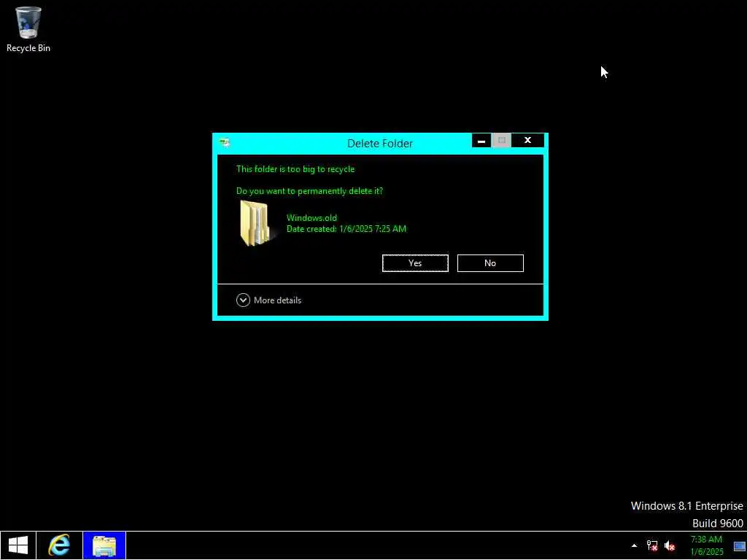The height and width of the screenshot is (560, 747).
Task: Open File Explorer from taskbar
Action: (104, 545)
